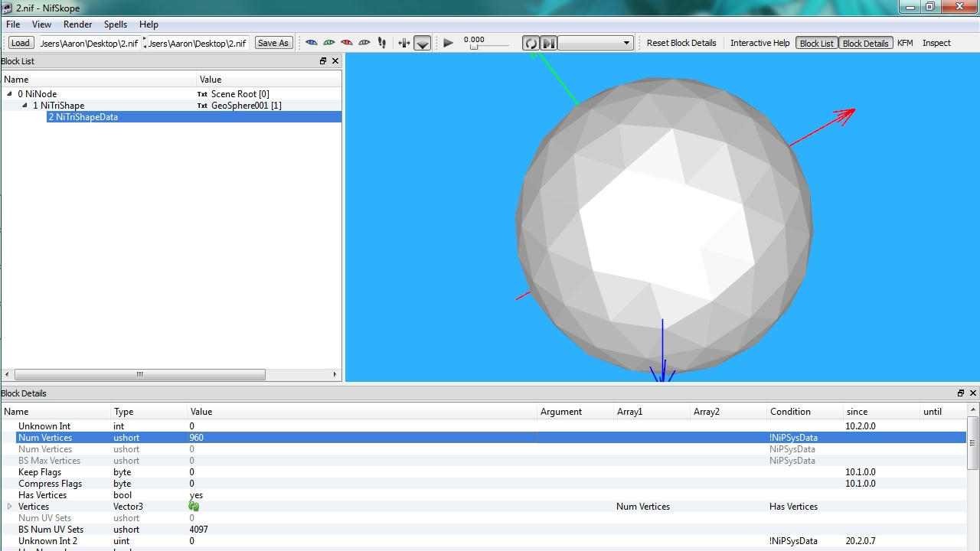Toggle the Block List toolbar button
980x551 pixels.
coord(817,43)
